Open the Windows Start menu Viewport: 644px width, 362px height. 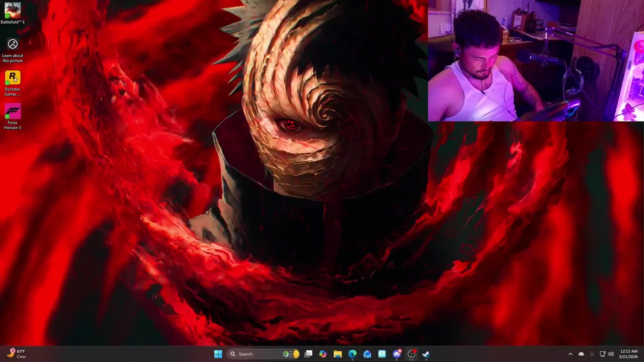coord(218,354)
